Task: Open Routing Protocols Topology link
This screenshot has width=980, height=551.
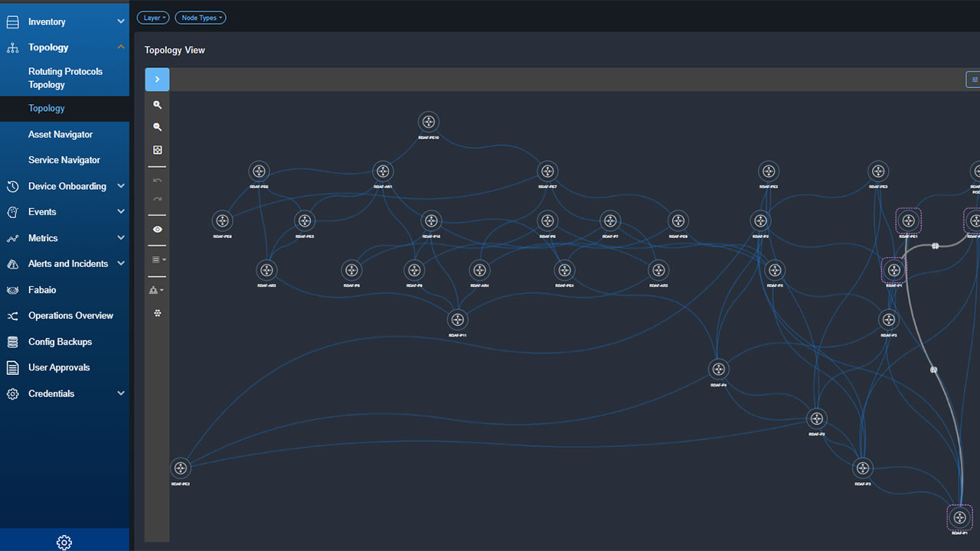Action: 65,78
